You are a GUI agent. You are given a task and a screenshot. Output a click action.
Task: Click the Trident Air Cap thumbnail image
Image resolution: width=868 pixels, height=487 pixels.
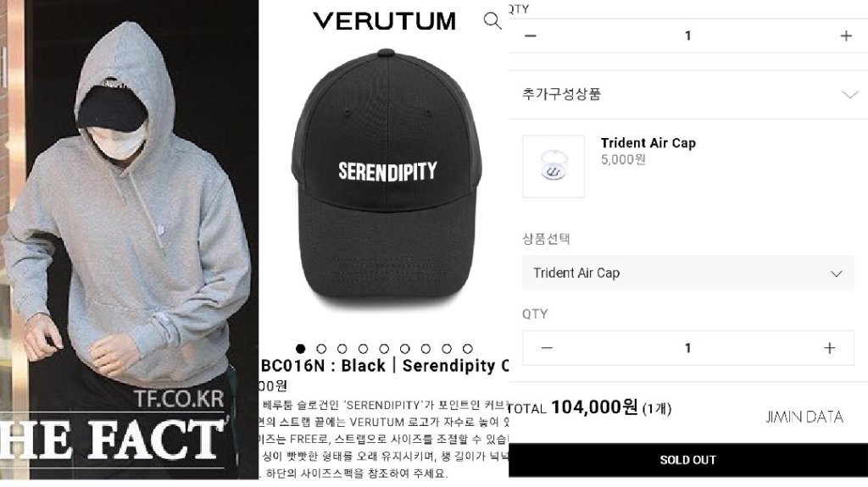click(x=554, y=167)
